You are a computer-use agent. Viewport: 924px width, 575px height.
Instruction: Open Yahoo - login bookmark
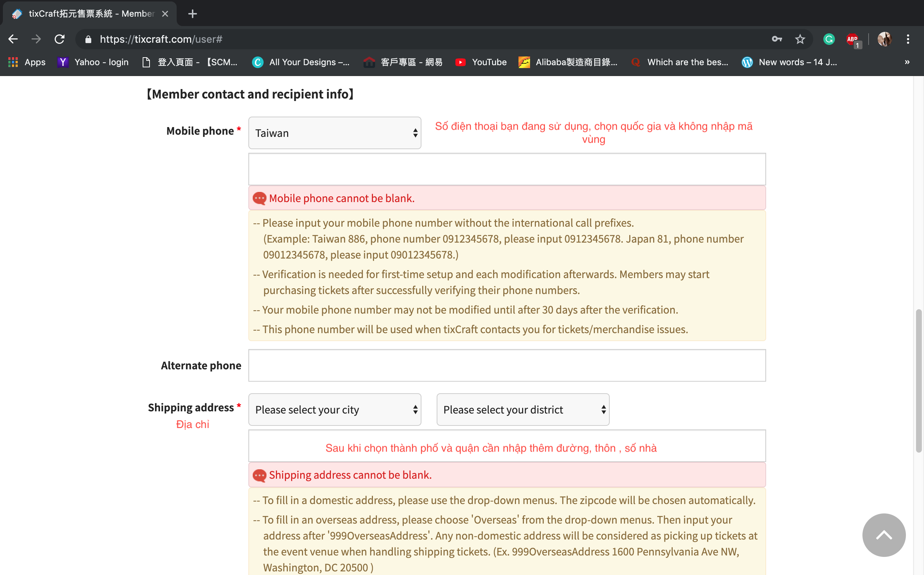tap(93, 62)
